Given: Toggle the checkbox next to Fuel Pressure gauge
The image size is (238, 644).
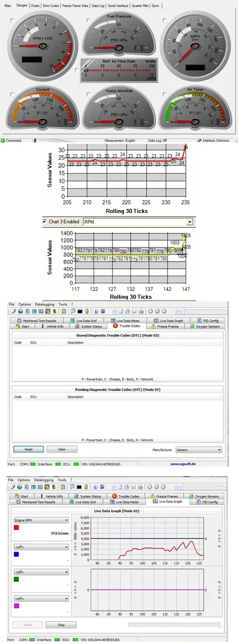Looking at the screenshot, I should tap(88, 20).
